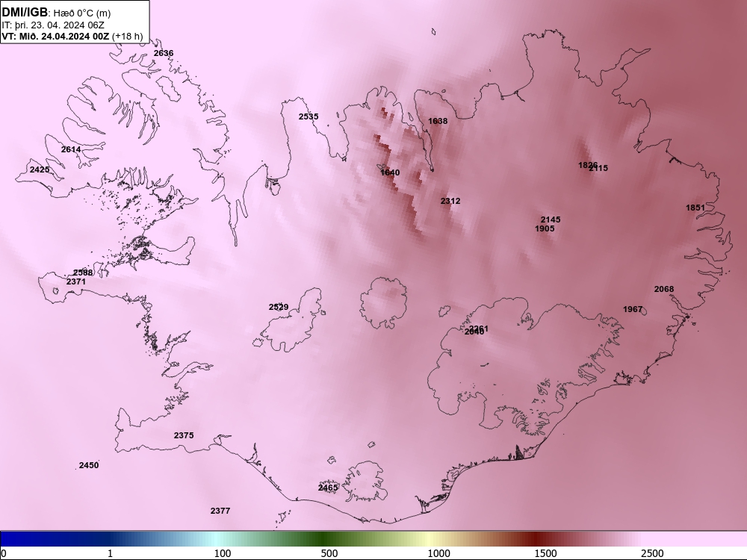Screen dimensions: 747x560
Task: Click the 2068 value label
Action: 664,290
